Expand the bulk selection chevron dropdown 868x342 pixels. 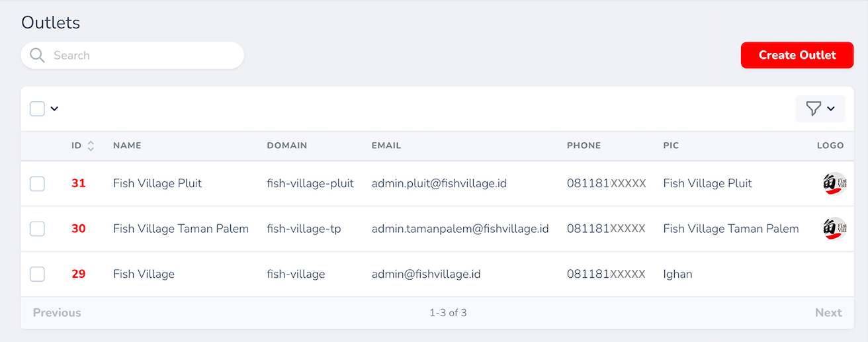tap(54, 108)
